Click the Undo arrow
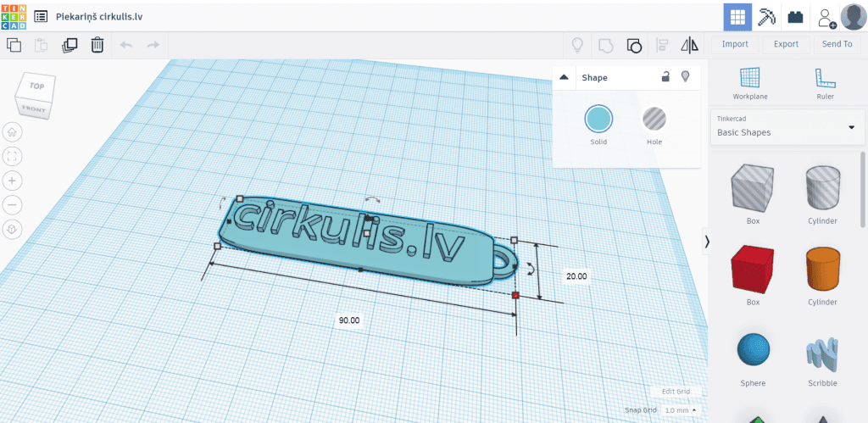 (x=126, y=45)
